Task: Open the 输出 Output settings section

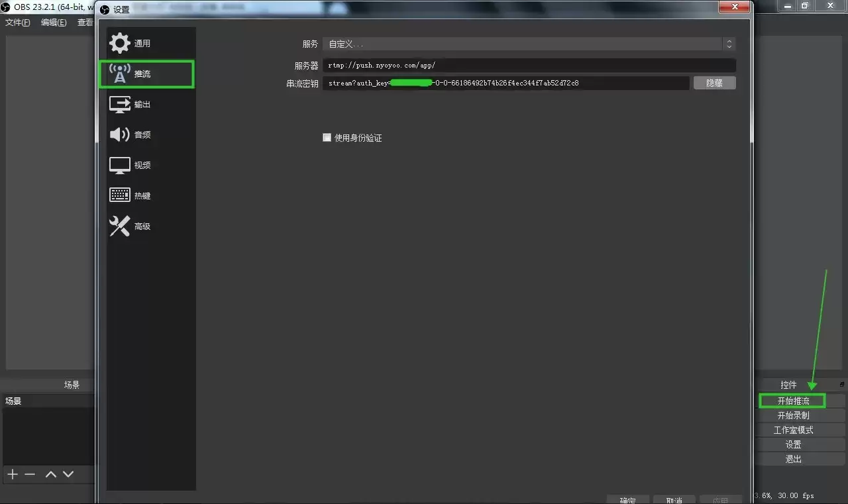Action: [150, 105]
